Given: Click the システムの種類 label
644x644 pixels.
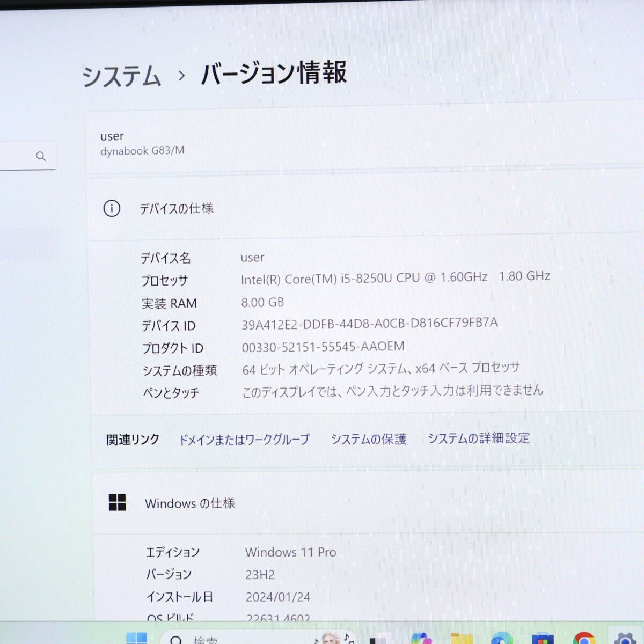Looking at the screenshot, I should tap(180, 371).
